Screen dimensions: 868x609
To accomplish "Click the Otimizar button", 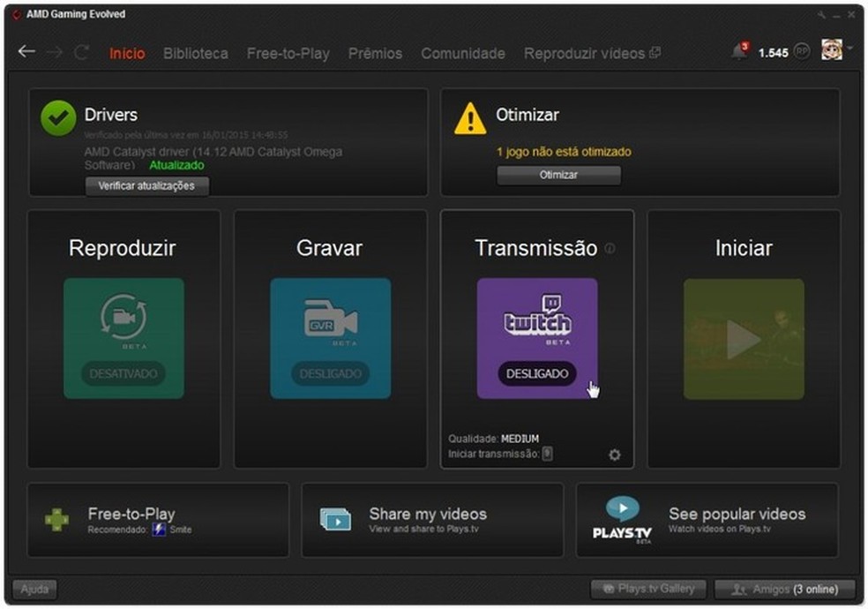I will pos(558,175).
